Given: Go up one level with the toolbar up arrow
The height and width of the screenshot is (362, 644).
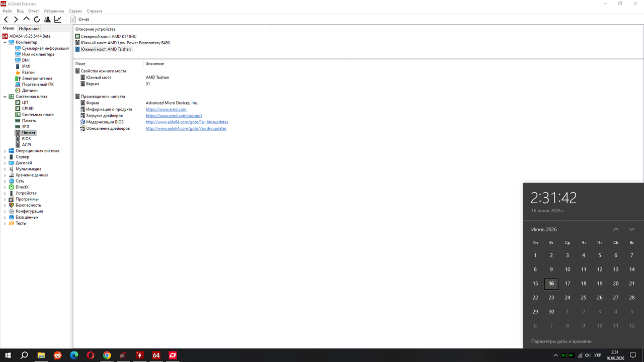Looking at the screenshot, I should pyautogui.click(x=27, y=20).
